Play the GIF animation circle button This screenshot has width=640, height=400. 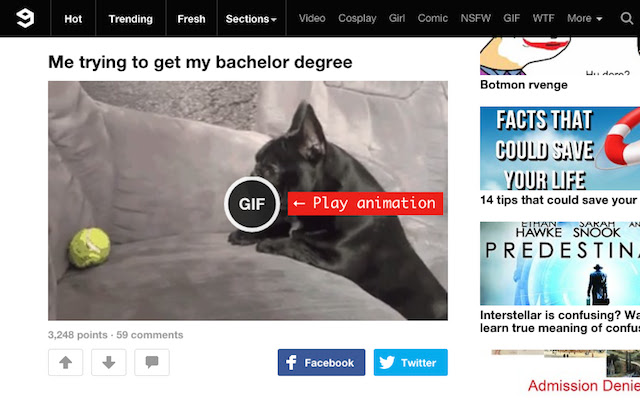point(252,204)
